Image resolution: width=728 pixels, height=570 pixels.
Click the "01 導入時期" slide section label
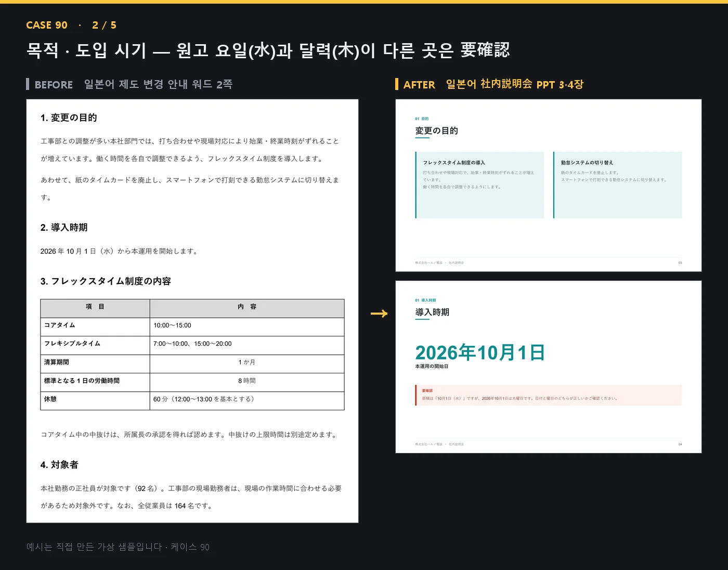coord(425,301)
